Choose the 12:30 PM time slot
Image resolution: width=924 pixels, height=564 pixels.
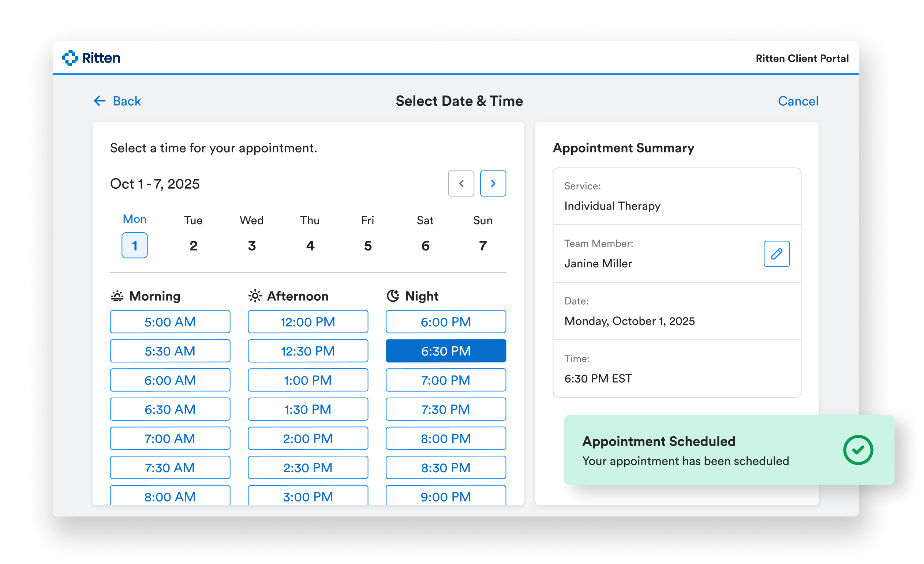[307, 351]
